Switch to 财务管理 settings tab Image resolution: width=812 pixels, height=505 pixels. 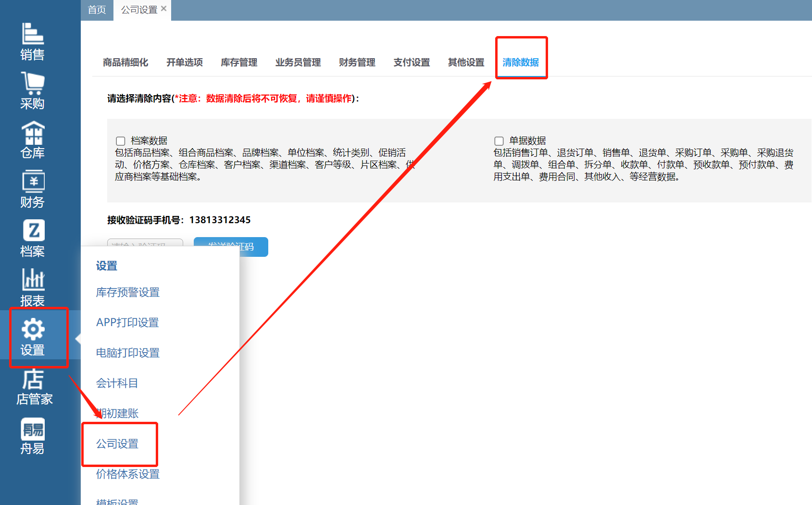357,63
